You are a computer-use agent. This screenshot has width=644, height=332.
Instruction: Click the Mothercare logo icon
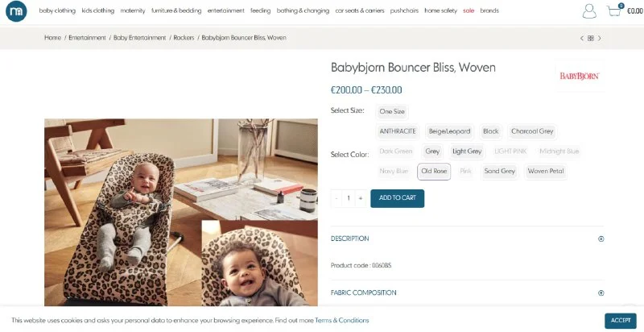coord(16,11)
